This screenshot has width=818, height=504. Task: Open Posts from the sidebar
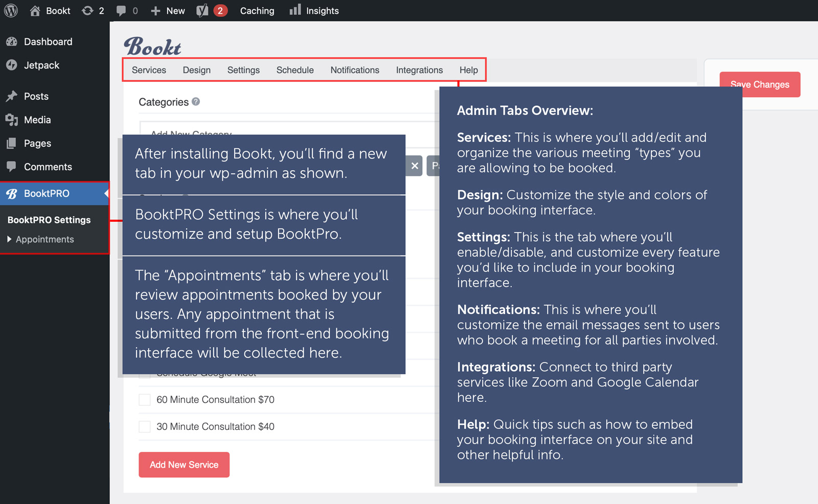click(36, 96)
